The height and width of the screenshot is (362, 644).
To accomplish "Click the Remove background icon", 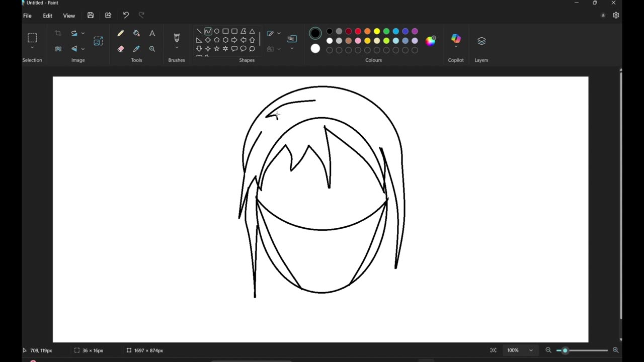I will pos(58,49).
